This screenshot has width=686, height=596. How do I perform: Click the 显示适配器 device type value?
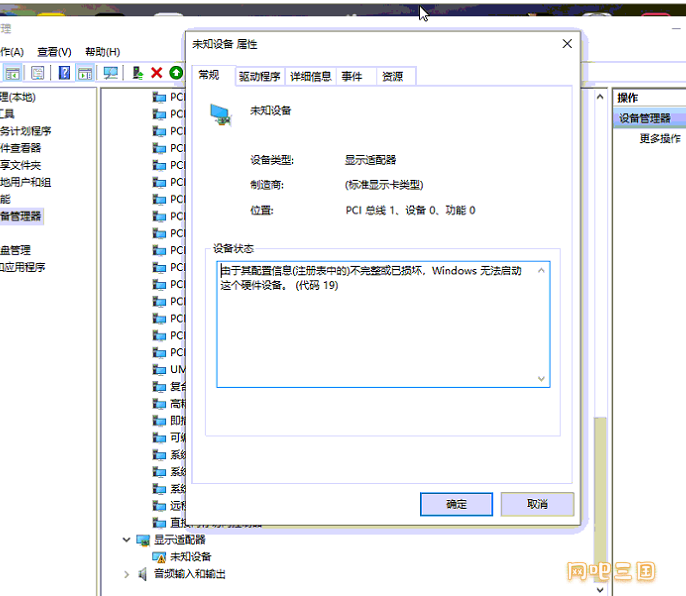[x=370, y=160]
